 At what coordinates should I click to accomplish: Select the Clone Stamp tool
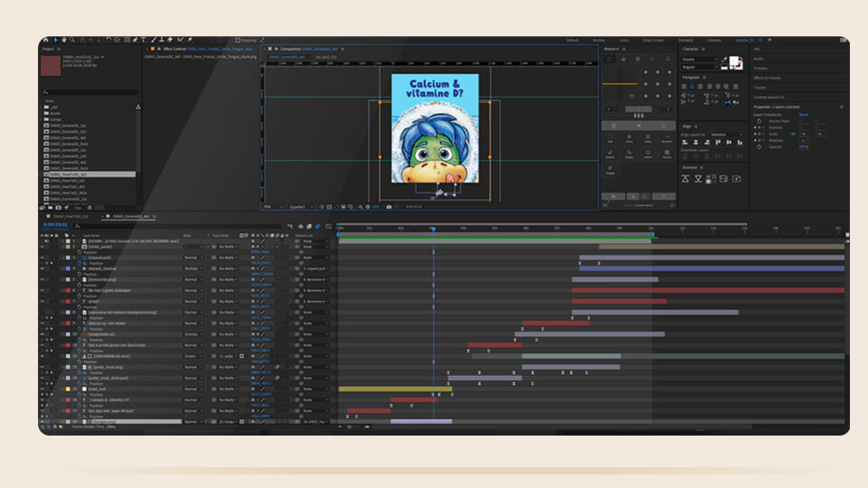coord(162,41)
